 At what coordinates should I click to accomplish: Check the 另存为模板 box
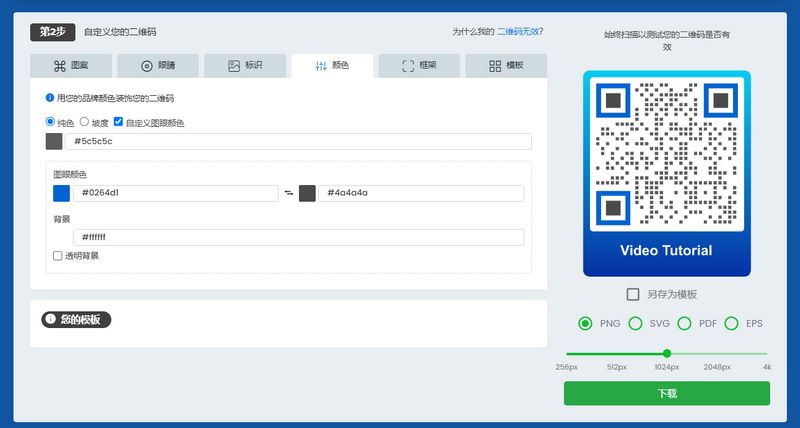click(x=633, y=294)
